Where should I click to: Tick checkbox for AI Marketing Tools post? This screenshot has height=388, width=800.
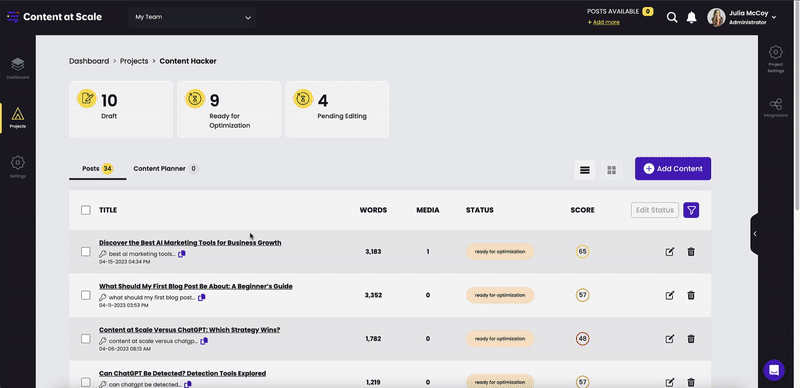pyautogui.click(x=86, y=252)
